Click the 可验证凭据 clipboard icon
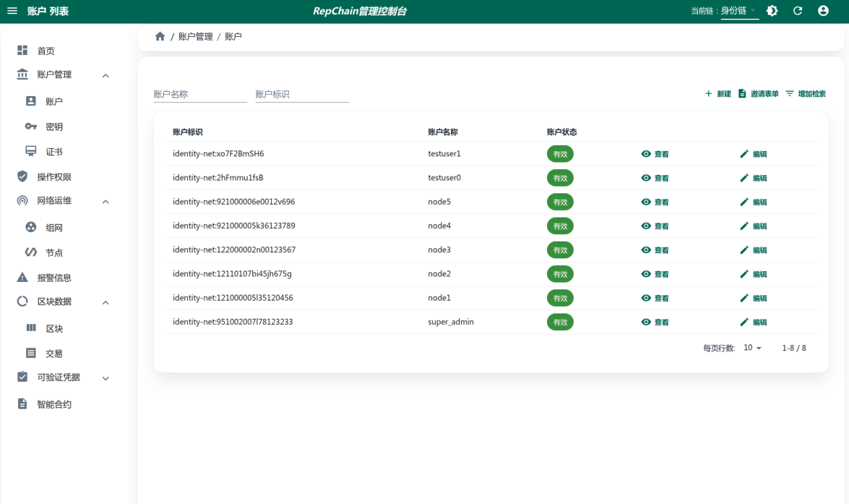 click(x=22, y=377)
